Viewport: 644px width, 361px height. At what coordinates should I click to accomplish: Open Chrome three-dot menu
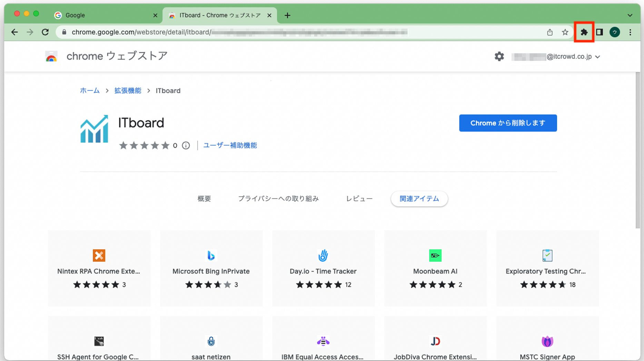point(630,32)
